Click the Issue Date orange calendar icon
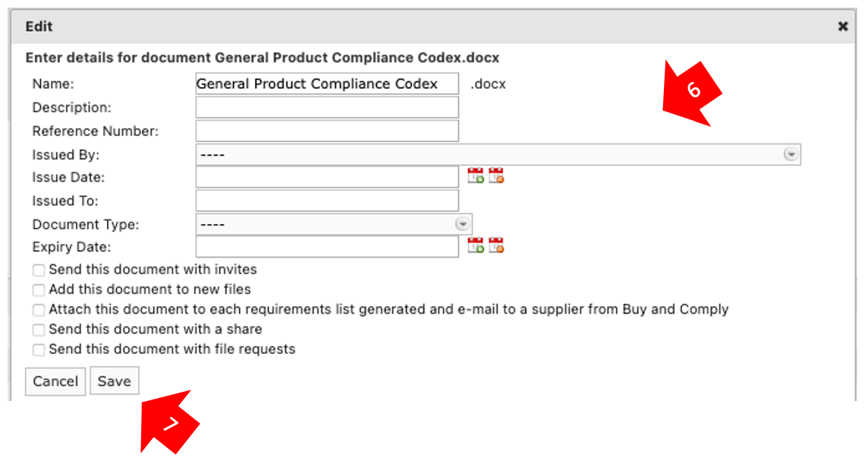 pos(496,175)
